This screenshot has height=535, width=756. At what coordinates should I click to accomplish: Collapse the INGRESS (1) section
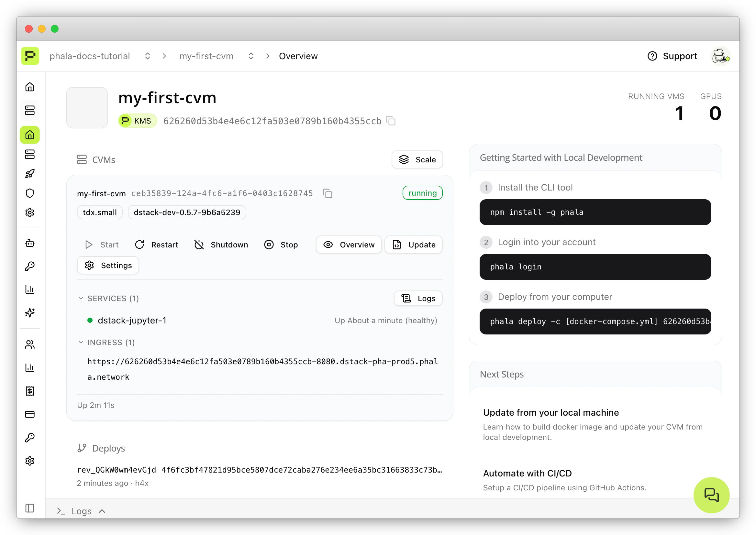[81, 342]
